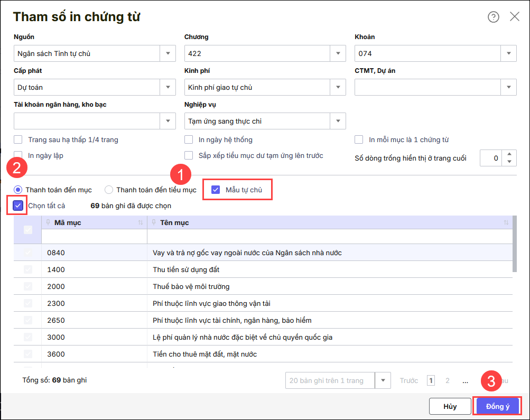530x420 pixels.
Task: Click Chương field showing 422
Action: click(x=257, y=53)
